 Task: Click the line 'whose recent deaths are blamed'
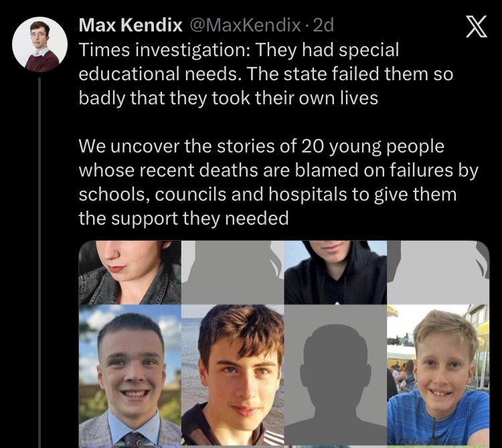278,170
